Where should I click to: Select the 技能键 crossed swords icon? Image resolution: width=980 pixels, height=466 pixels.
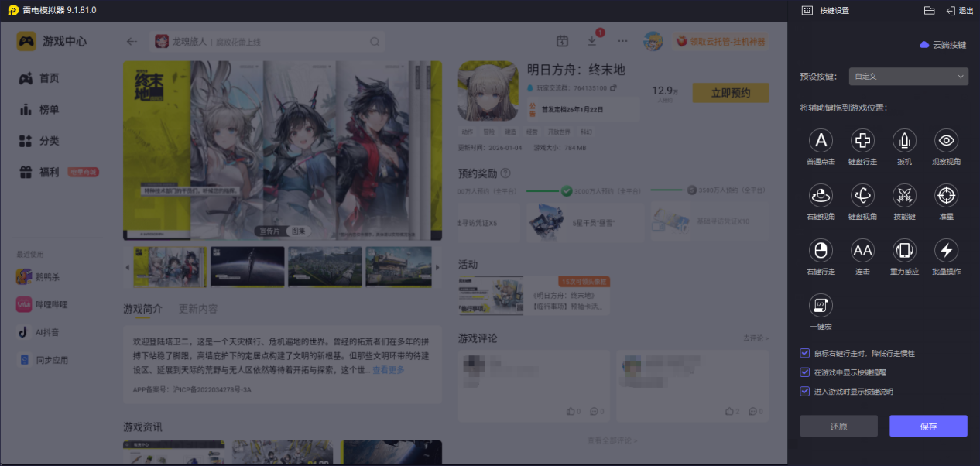click(904, 195)
